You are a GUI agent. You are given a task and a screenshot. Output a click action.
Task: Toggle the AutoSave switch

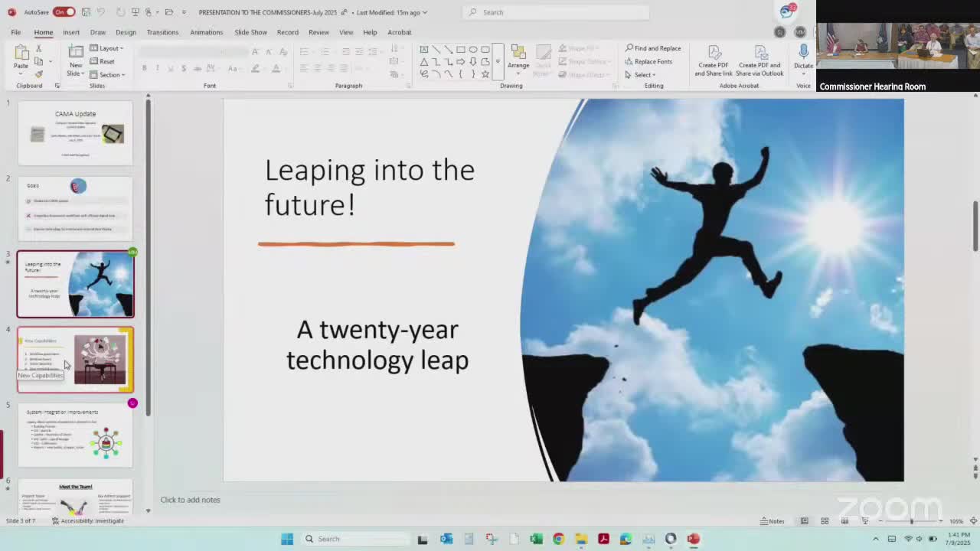[64, 12]
